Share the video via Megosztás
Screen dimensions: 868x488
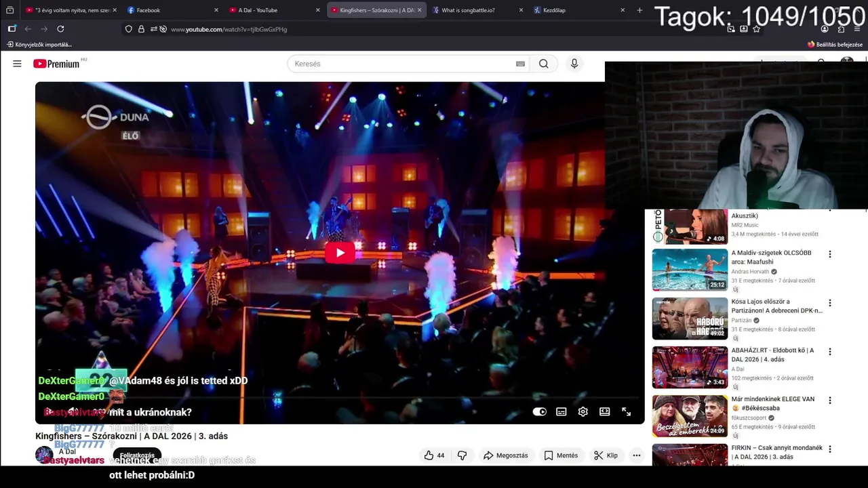point(505,455)
